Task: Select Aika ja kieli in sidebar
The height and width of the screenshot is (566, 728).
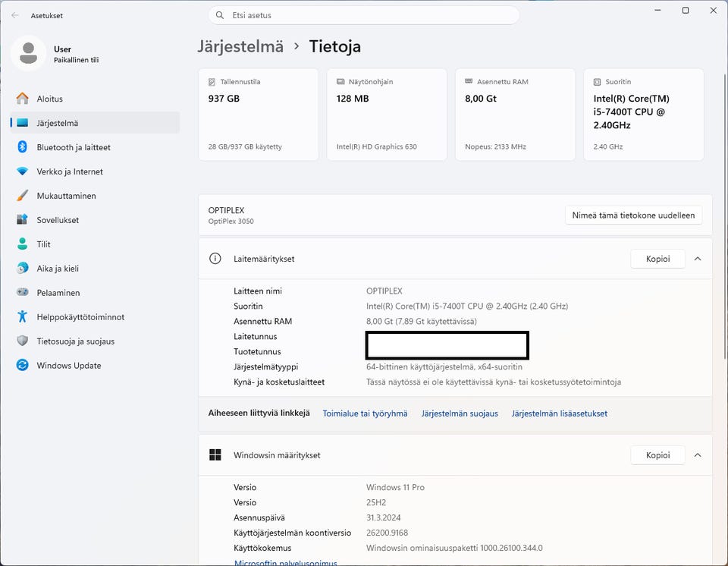Action: click(x=95, y=268)
